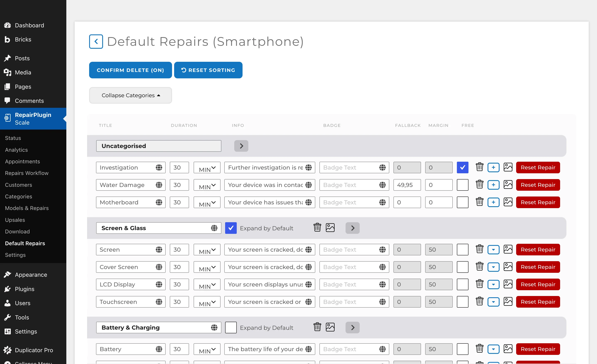Open Dashboard in the admin sidebar
Image resolution: width=597 pixels, height=364 pixels.
pos(29,25)
